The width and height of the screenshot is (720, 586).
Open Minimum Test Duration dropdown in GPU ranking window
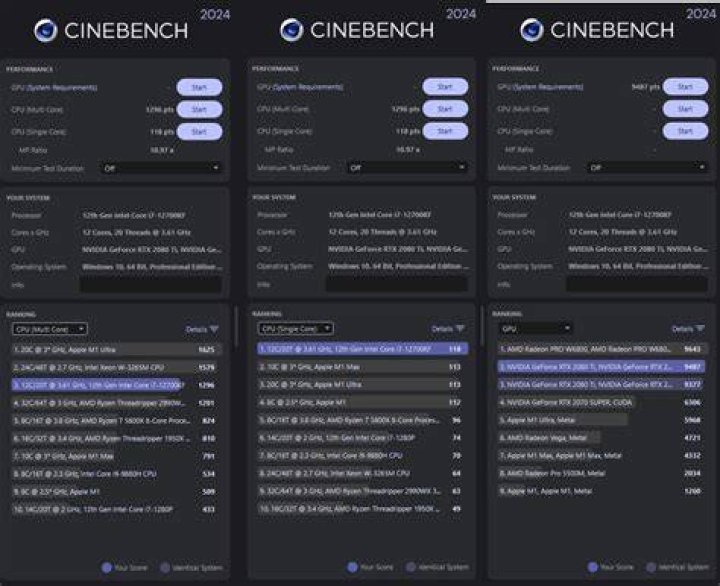coord(647,168)
